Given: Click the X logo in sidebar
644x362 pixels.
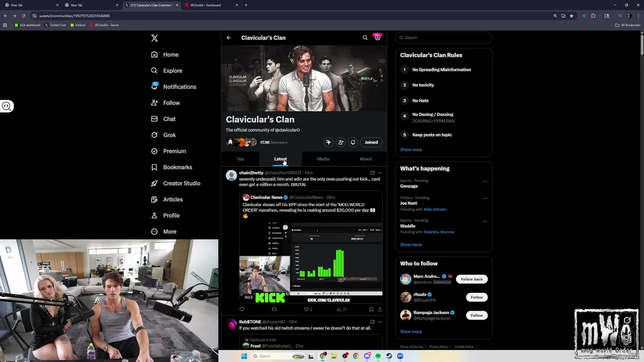Looking at the screenshot, I should (154, 38).
